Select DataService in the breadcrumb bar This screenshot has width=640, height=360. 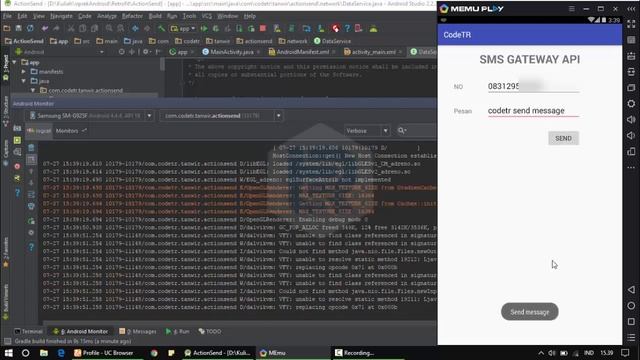pos(332,41)
